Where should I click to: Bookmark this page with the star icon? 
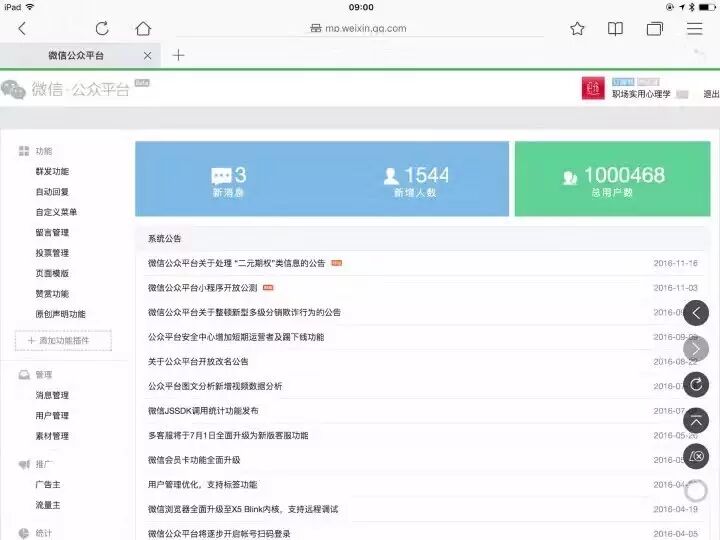pos(577,29)
